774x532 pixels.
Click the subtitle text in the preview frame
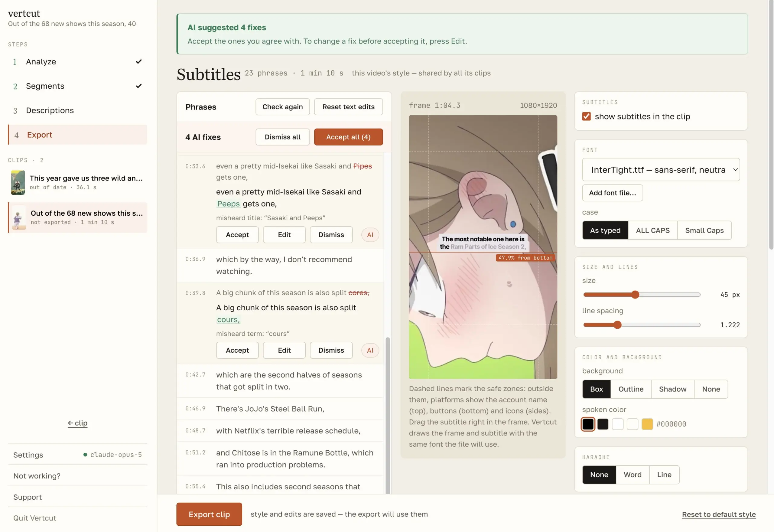point(483,243)
